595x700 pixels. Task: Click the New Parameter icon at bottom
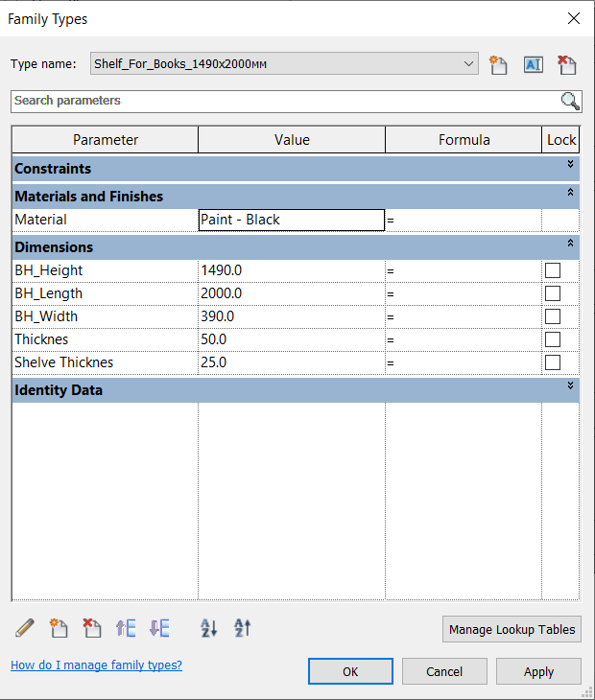point(59,628)
